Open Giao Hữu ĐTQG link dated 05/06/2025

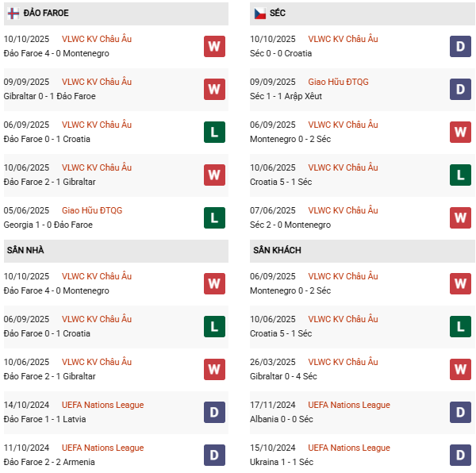coord(92,210)
